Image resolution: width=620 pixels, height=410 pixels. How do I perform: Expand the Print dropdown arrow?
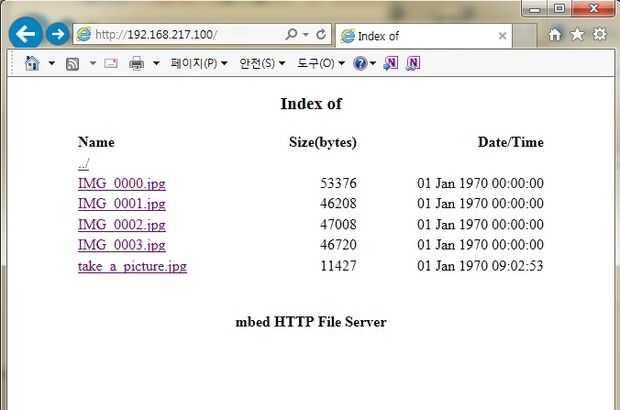pyautogui.click(x=156, y=63)
